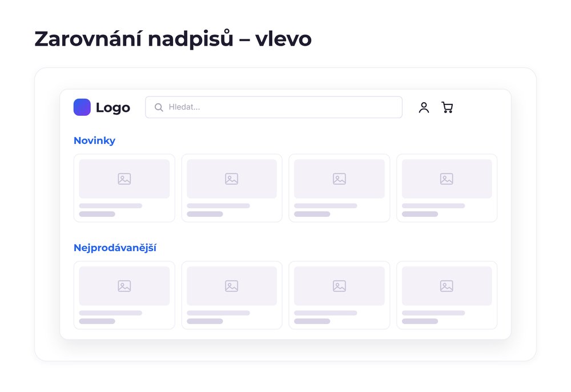This screenshot has width=571, height=392.
Task: Open the fourth product thumbnail under Nejprodávanější
Action: point(447,286)
